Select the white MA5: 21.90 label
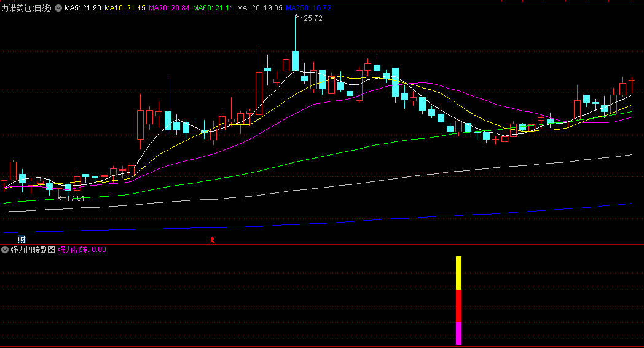The height and width of the screenshot is (348, 644). tap(83, 8)
